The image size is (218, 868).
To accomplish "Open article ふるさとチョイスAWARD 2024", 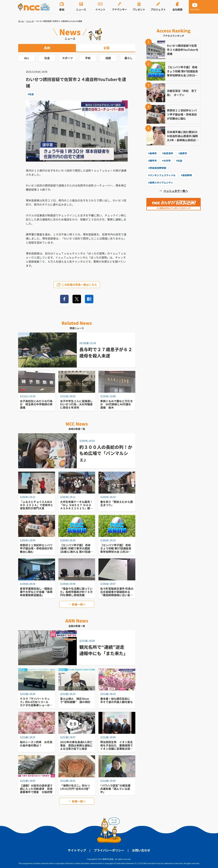I will click(36, 492).
